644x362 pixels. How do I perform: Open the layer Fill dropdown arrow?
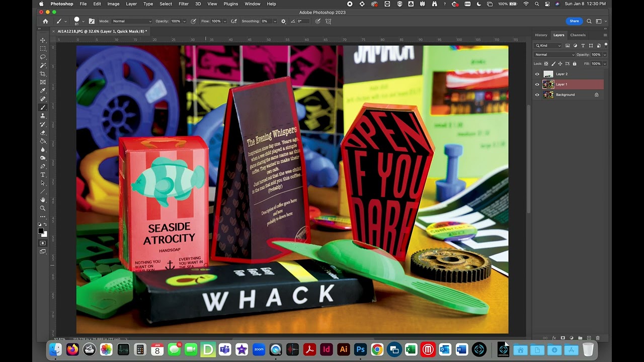(605, 64)
